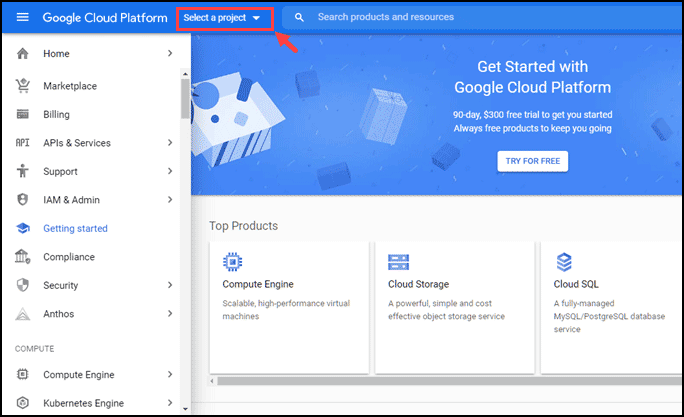Expand the Anthos submenu chevron
Screen dimensions: 684x417
point(170,313)
